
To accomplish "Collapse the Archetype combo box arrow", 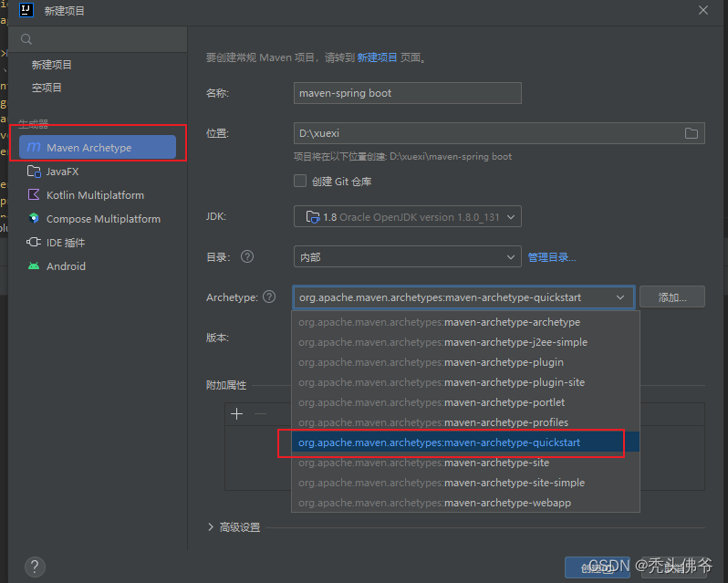I will pyautogui.click(x=620, y=297).
